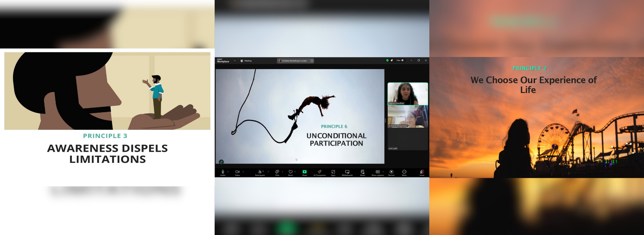This screenshot has height=235, width=644.
Task: Start recording with the Record icon
Action: 391,173
